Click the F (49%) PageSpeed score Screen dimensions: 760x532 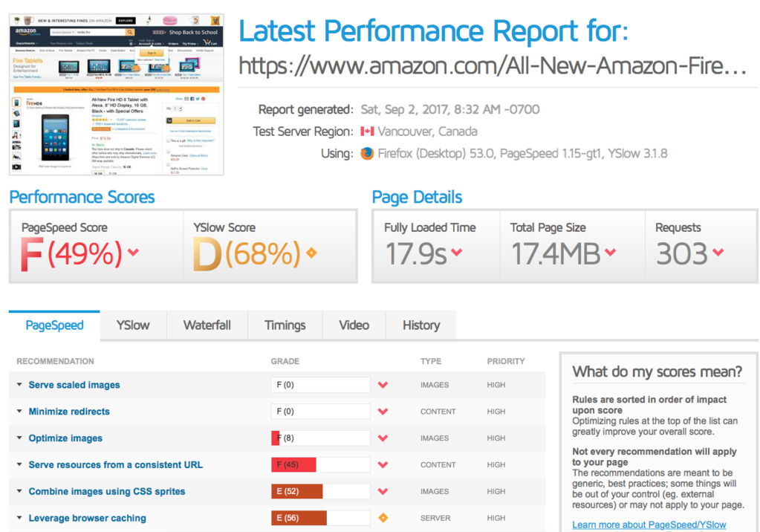click(x=71, y=253)
